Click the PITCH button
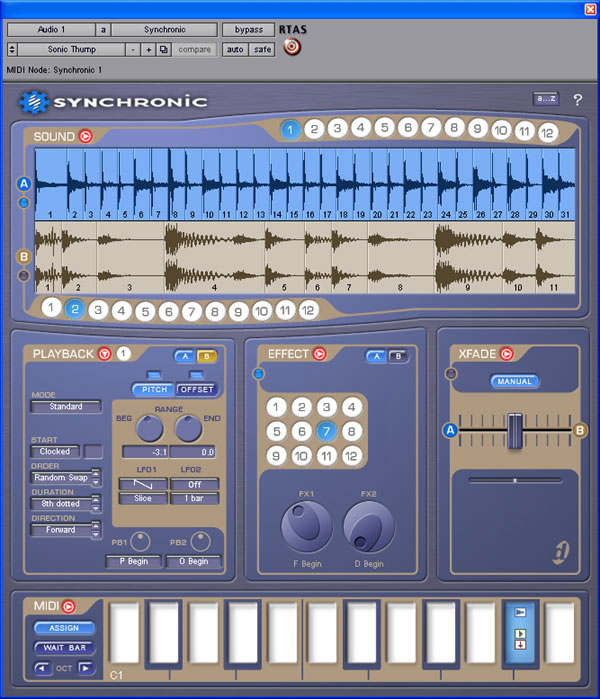 click(154, 390)
